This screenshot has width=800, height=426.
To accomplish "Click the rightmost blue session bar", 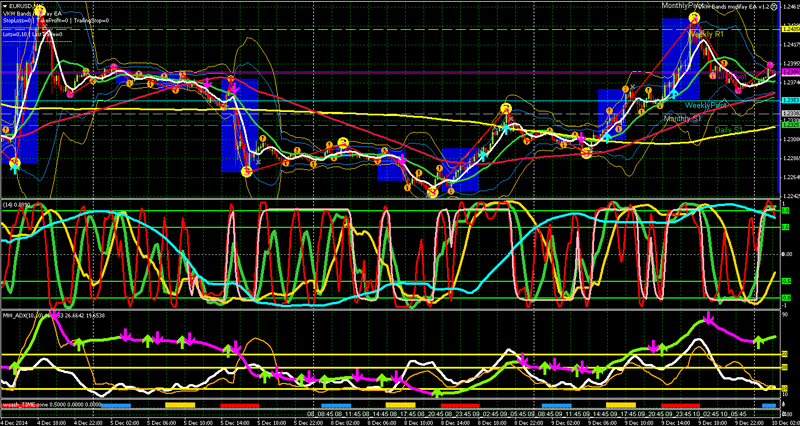I will [768, 405].
